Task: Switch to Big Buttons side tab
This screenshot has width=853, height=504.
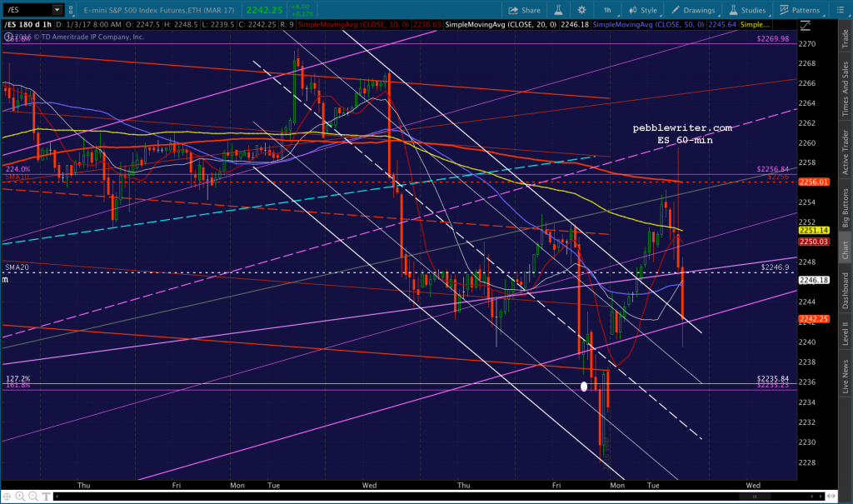Action: click(846, 207)
